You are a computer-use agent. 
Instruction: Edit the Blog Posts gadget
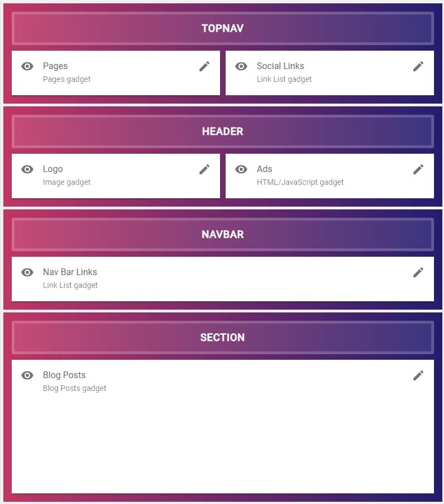point(418,375)
